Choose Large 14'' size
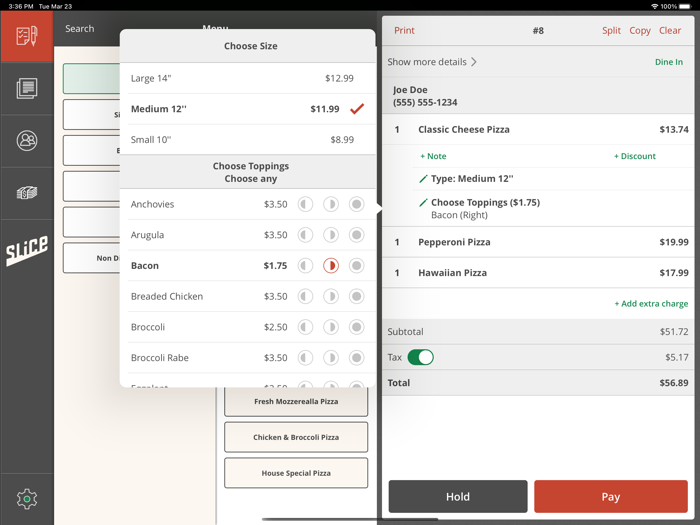The height and width of the screenshot is (525, 700). tap(248, 78)
